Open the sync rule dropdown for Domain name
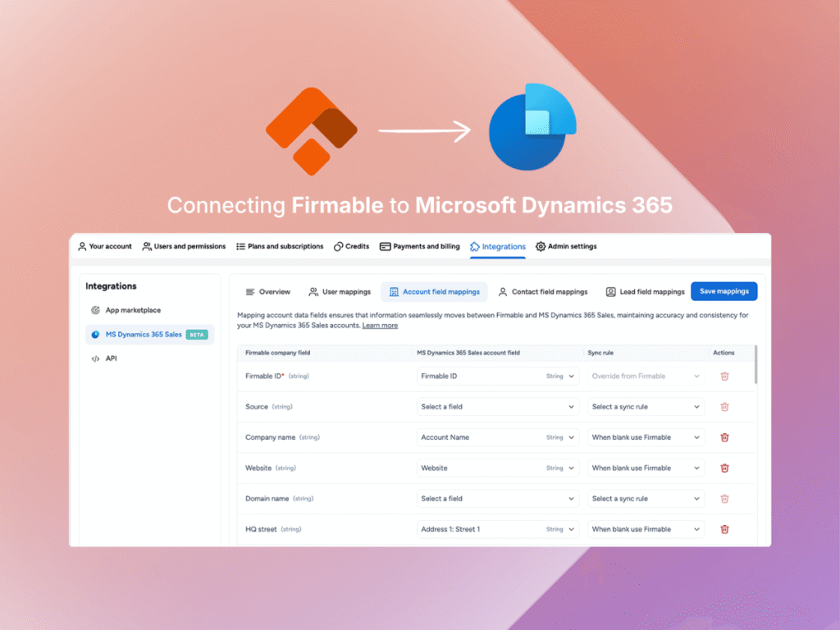Screen dimensions: 840x630 [645, 498]
